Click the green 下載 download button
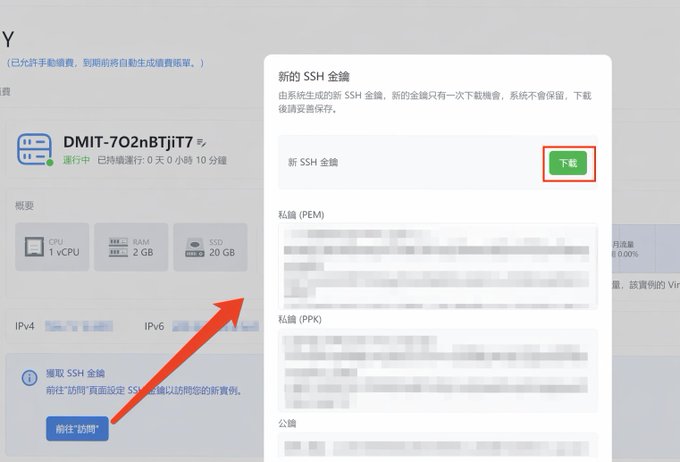Image resolution: width=680 pixels, height=462 pixels. click(568, 163)
